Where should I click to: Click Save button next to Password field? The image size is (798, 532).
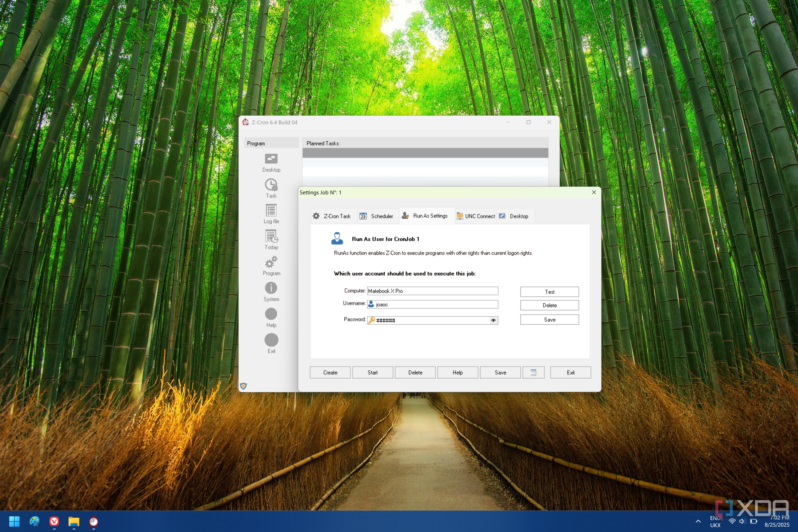coord(550,320)
